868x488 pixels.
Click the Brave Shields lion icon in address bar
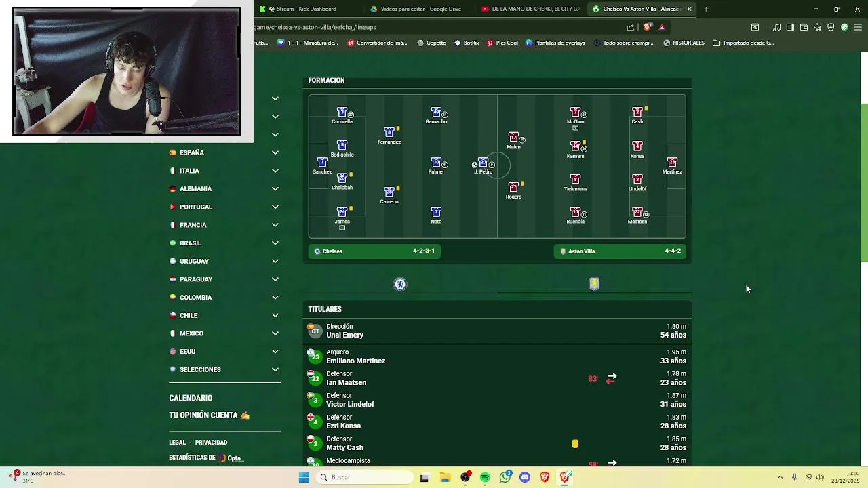pos(647,27)
